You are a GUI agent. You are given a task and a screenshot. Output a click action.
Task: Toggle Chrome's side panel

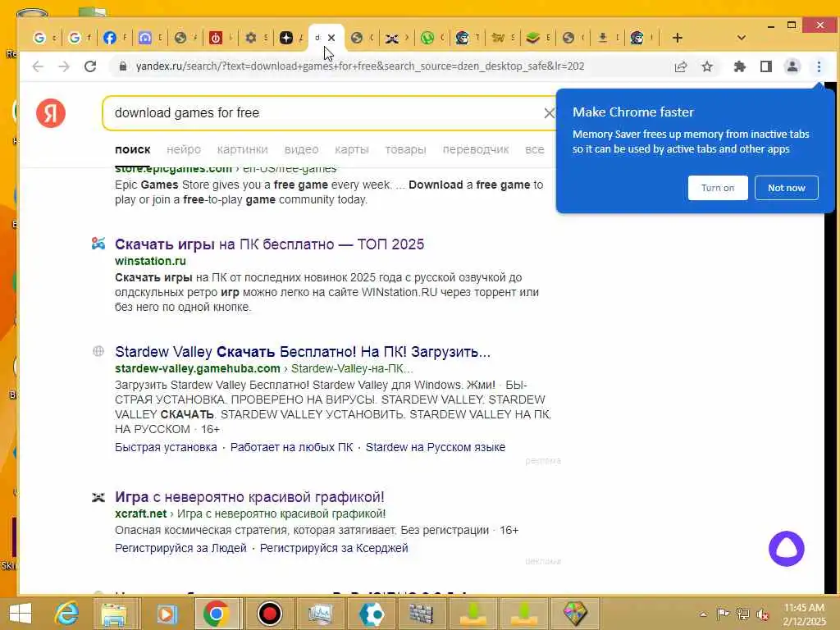pyautogui.click(x=766, y=66)
